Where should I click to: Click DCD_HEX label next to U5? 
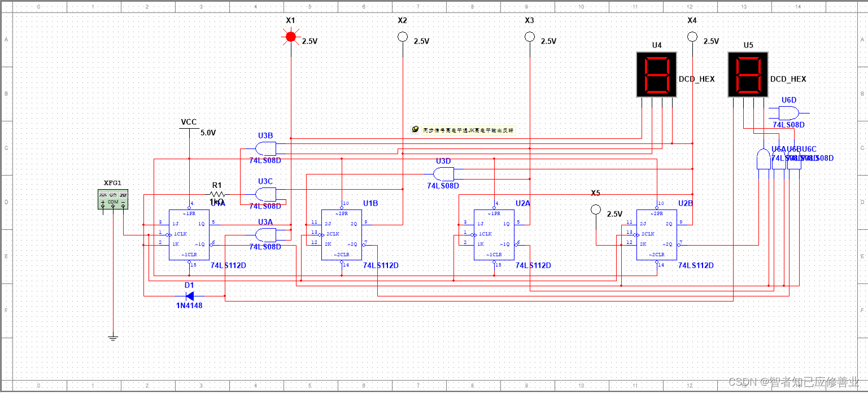(x=788, y=79)
